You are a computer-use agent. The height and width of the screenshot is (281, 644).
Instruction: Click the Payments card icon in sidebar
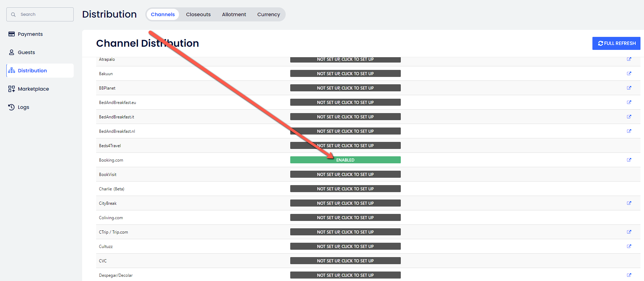(x=12, y=34)
